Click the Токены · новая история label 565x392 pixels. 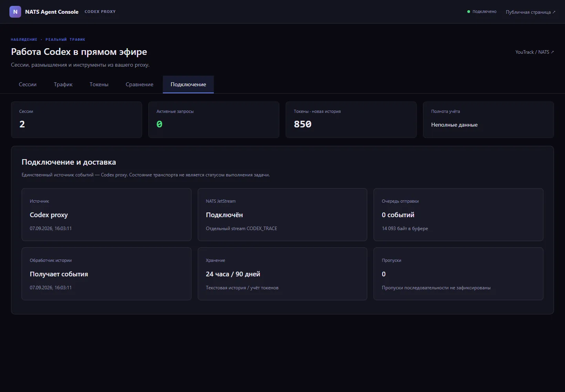pyautogui.click(x=317, y=111)
